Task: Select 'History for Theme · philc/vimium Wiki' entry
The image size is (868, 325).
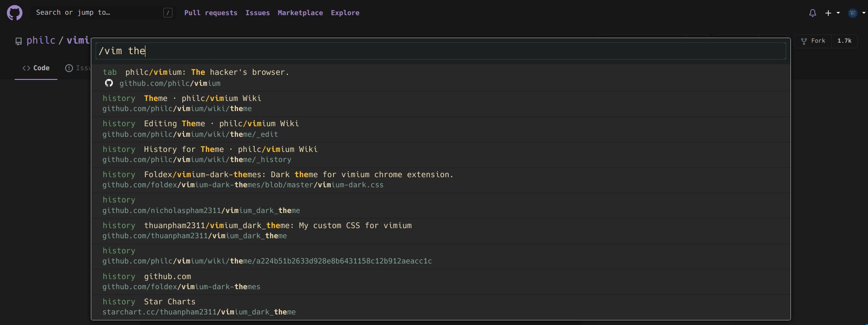Action: [x=440, y=154]
